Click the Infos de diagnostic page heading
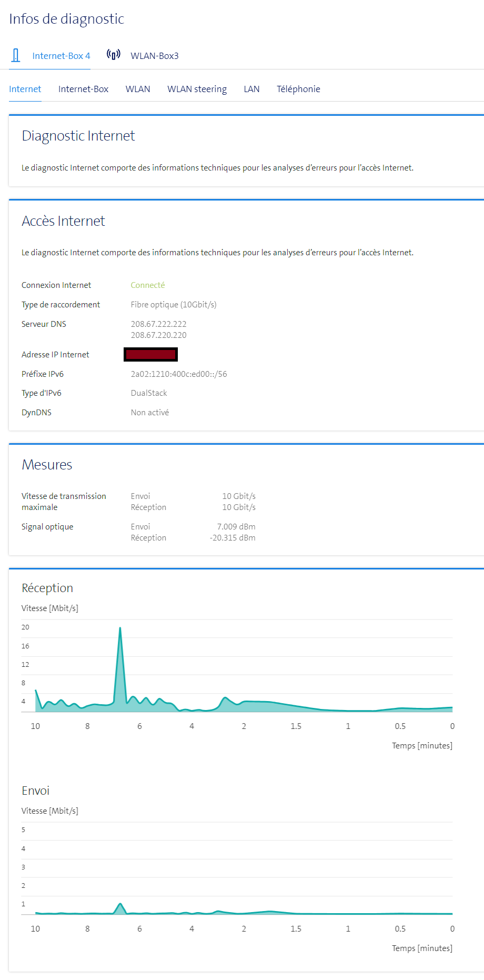The image size is (484, 980). 66,19
